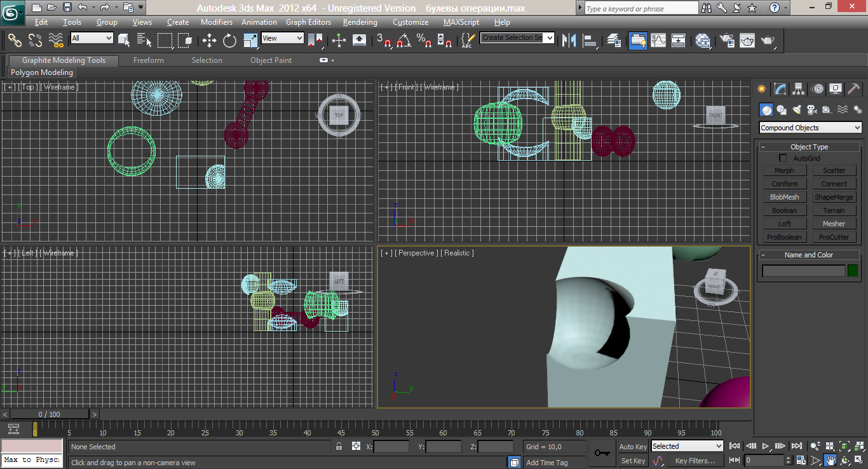The image size is (868, 469).
Task: Pick the Rectangular Selection Region tool
Action: click(x=165, y=40)
